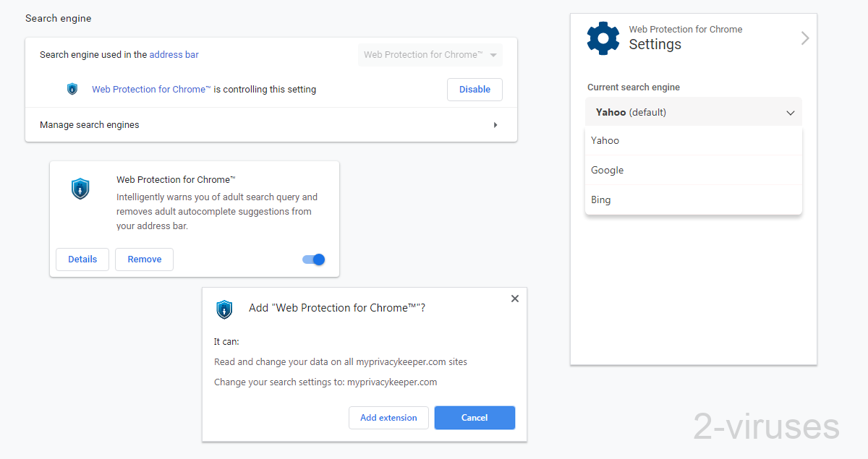Click the shield icon on the extension card

coord(80,189)
